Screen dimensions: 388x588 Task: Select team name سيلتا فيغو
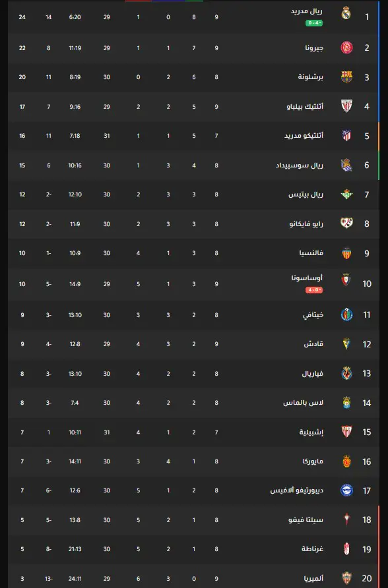(306, 519)
